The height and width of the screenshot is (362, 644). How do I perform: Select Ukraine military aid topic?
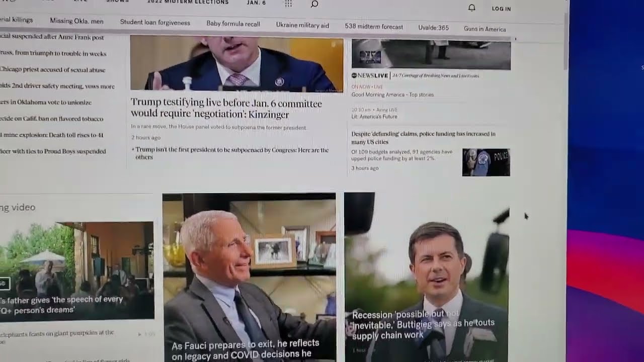302,25
